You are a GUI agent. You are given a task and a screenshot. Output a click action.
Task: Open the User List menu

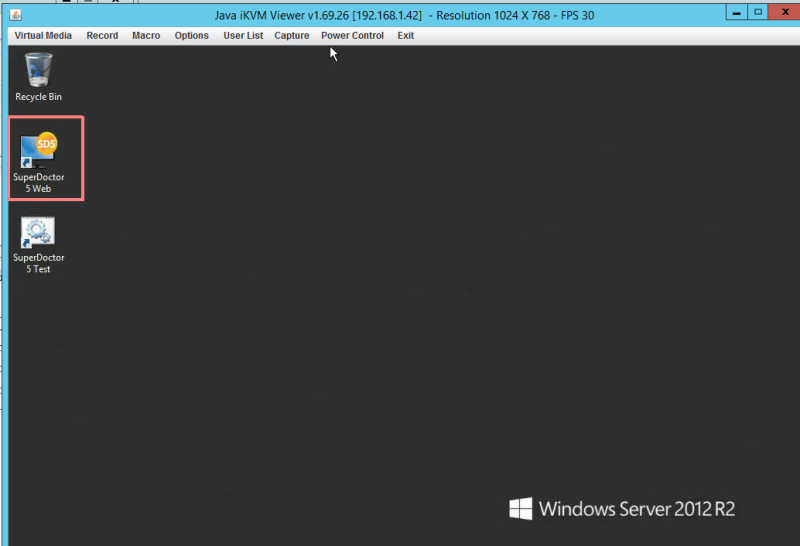pyautogui.click(x=243, y=36)
